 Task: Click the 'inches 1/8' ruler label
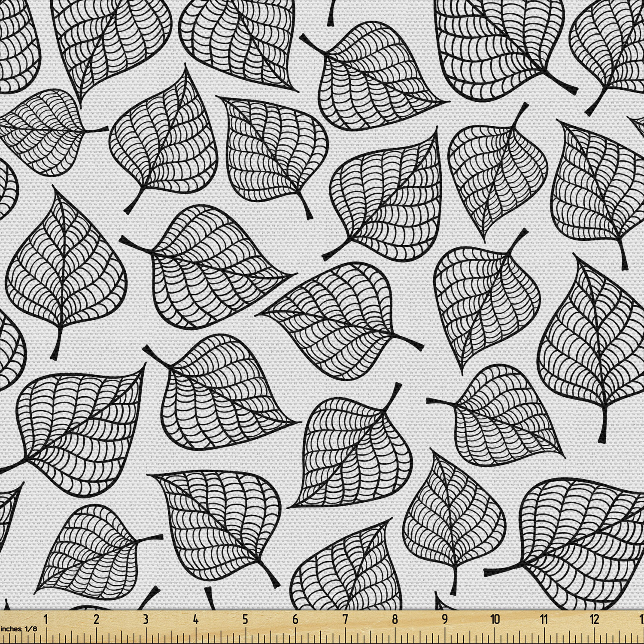[x=18, y=629]
